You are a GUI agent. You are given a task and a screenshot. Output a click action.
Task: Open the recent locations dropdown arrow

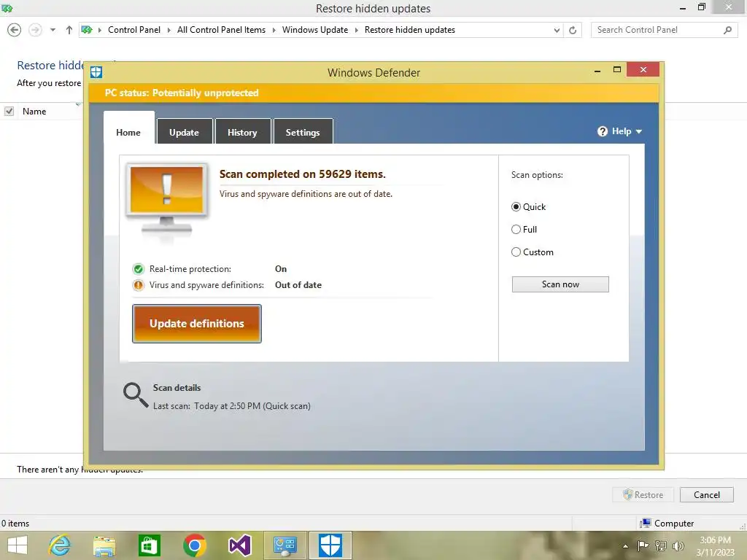click(x=53, y=30)
